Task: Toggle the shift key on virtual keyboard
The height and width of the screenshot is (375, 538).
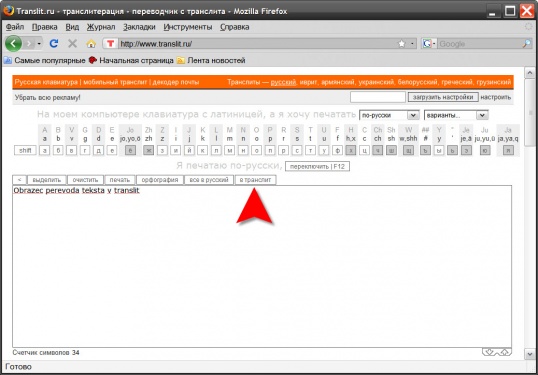Action: tap(25, 150)
